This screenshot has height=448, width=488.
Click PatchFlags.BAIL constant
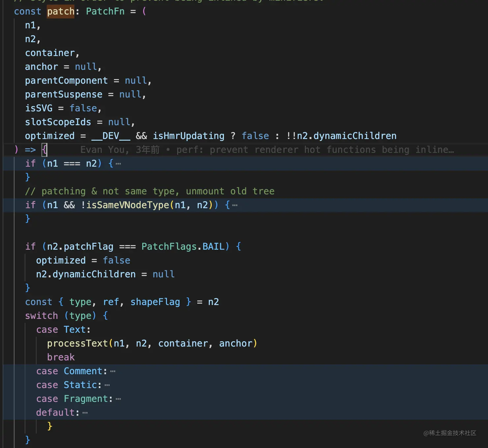tap(183, 247)
